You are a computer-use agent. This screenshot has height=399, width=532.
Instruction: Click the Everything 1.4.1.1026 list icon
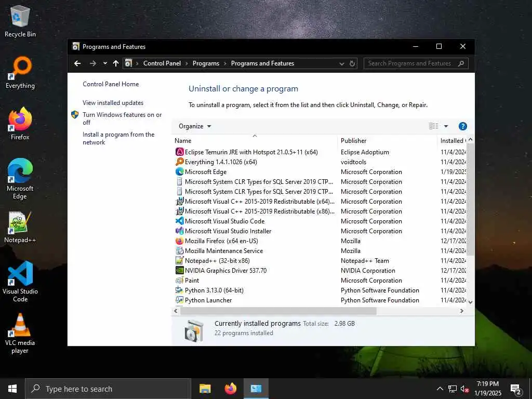pyautogui.click(x=179, y=162)
